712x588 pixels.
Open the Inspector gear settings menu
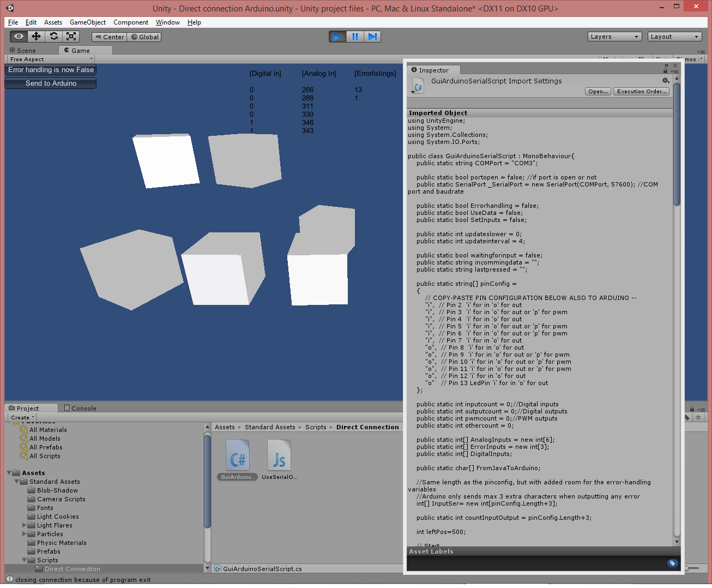click(666, 80)
